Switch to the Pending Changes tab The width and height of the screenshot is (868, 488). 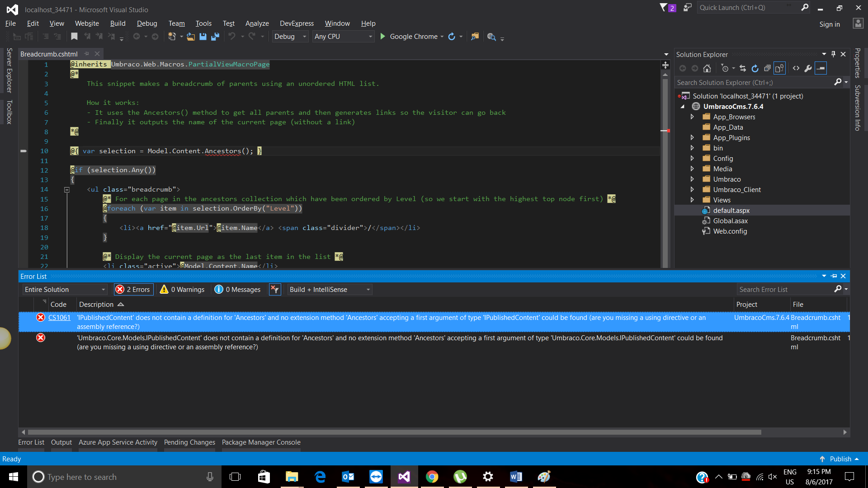(189, 442)
